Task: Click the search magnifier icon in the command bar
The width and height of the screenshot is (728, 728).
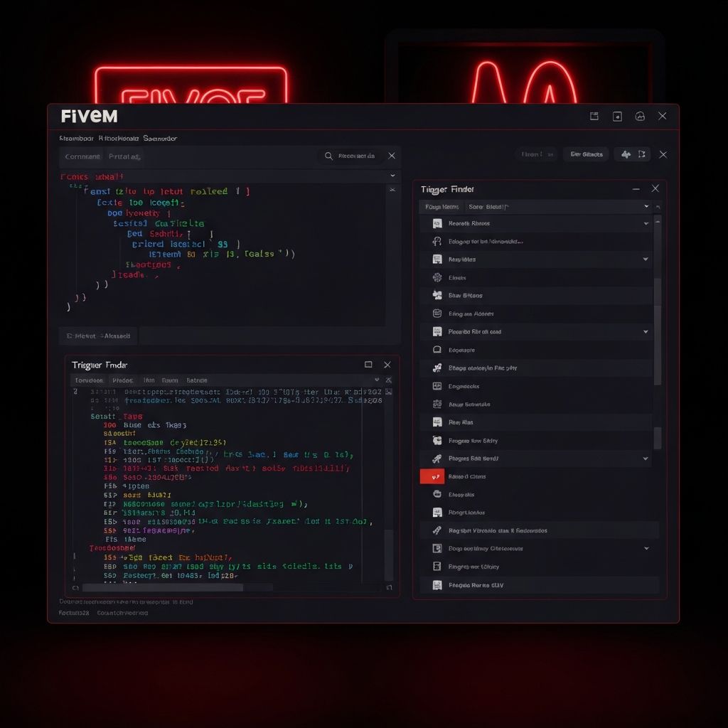Action: (328, 156)
